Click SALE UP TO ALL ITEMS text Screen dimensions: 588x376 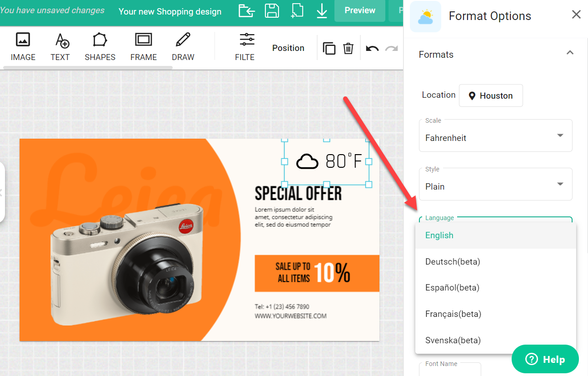[x=293, y=272]
